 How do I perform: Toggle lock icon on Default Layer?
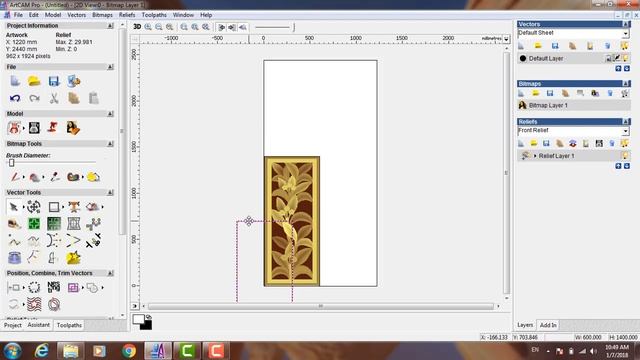pos(609,58)
